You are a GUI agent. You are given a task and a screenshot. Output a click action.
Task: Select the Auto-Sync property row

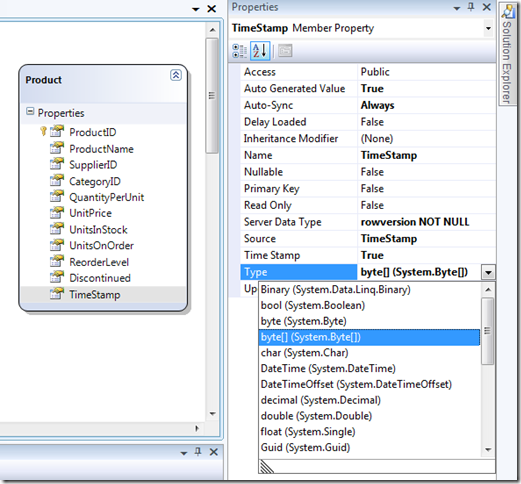pyautogui.click(x=368, y=105)
